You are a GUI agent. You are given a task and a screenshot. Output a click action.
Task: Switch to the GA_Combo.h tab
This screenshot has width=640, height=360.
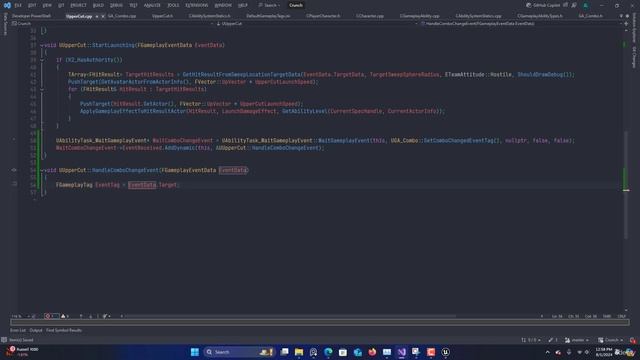tap(590, 16)
